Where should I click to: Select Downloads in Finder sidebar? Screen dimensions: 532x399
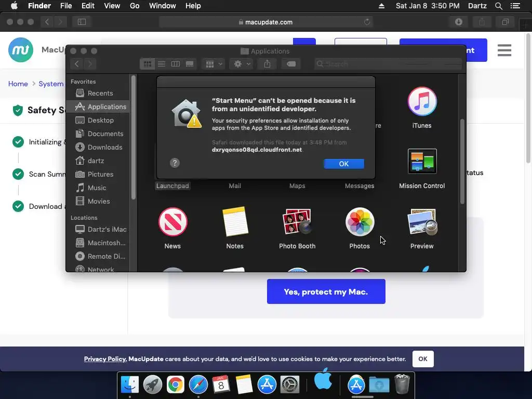pyautogui.click(x=98, y=147)
